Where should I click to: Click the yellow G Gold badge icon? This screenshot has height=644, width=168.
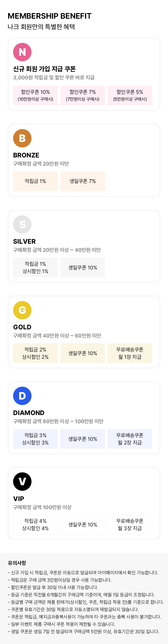point(22,310)
